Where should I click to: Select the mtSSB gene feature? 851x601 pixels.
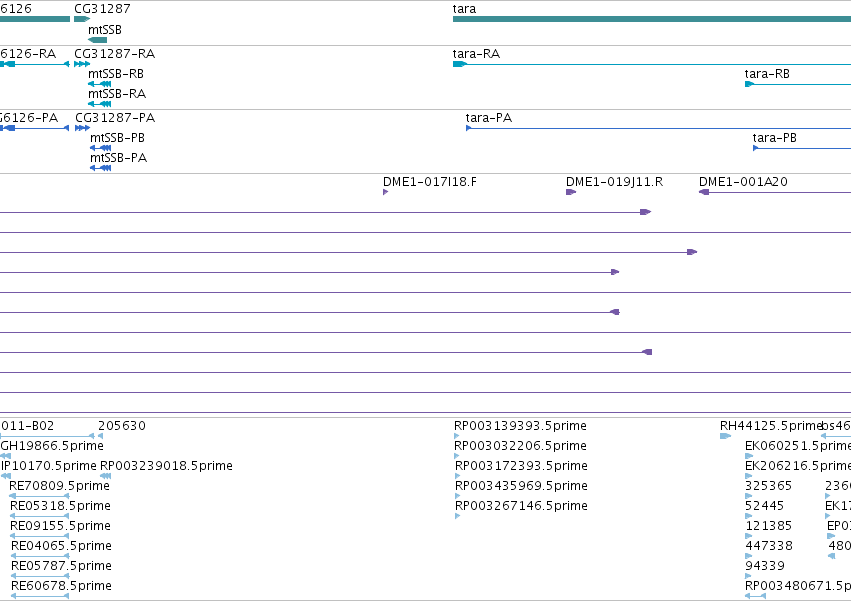98,40
